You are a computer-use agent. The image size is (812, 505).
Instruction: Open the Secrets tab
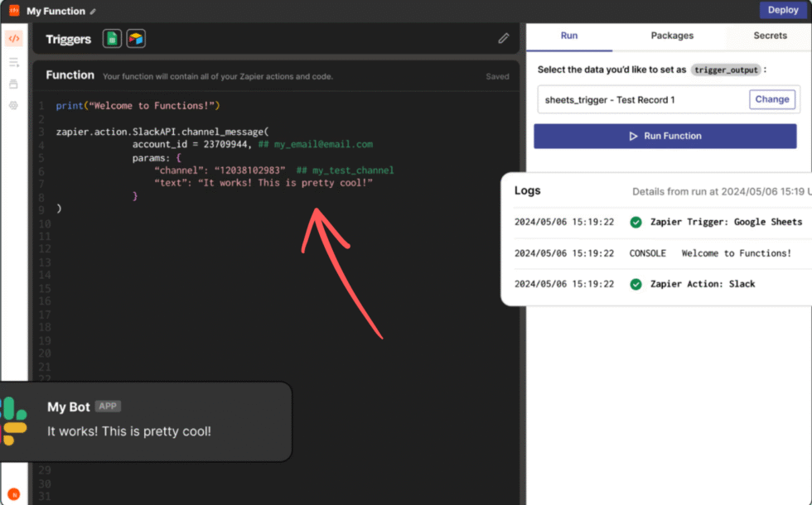(770, 36)
